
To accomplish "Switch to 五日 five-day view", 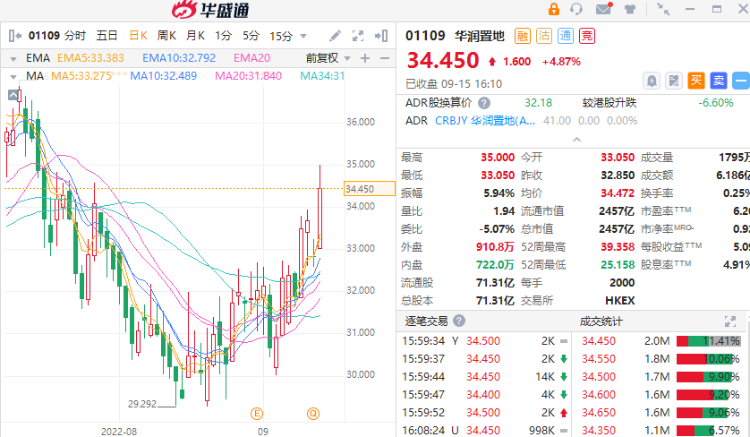I will pos(107,36).
